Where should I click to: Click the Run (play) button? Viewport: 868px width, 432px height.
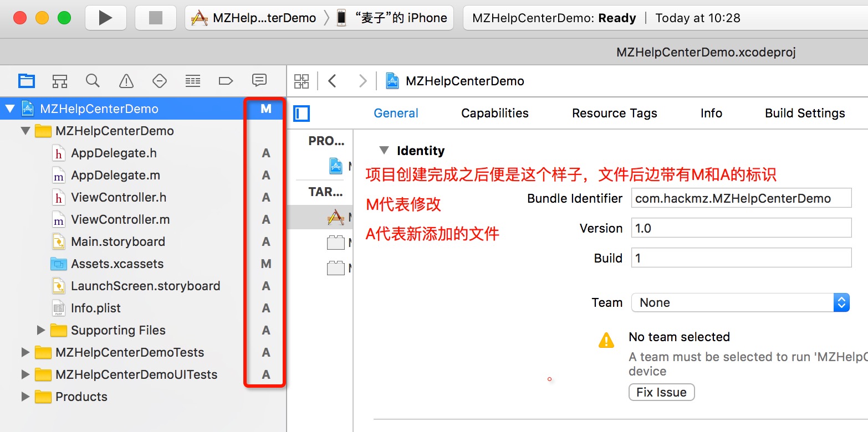point(106,18)
